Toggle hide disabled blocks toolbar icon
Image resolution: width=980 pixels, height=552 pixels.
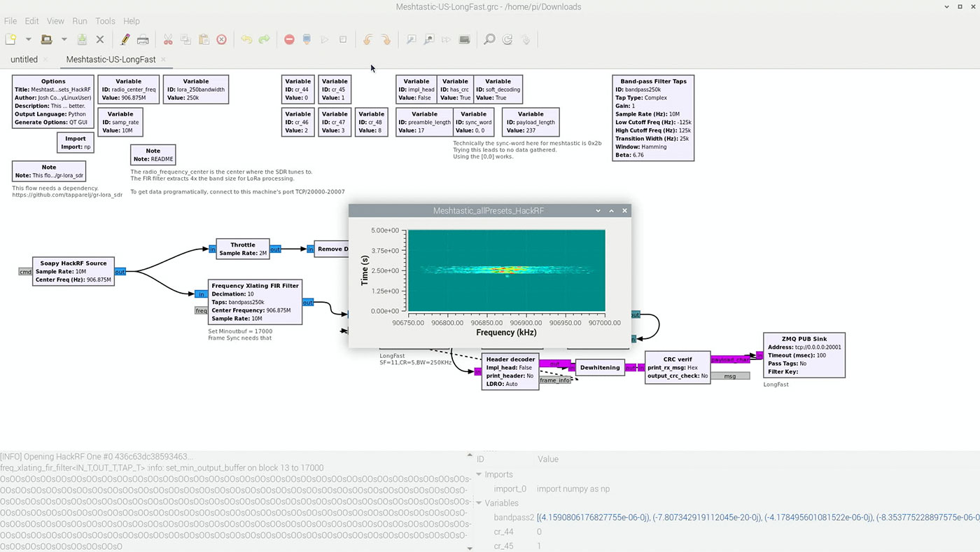click(x=464, y=40)
